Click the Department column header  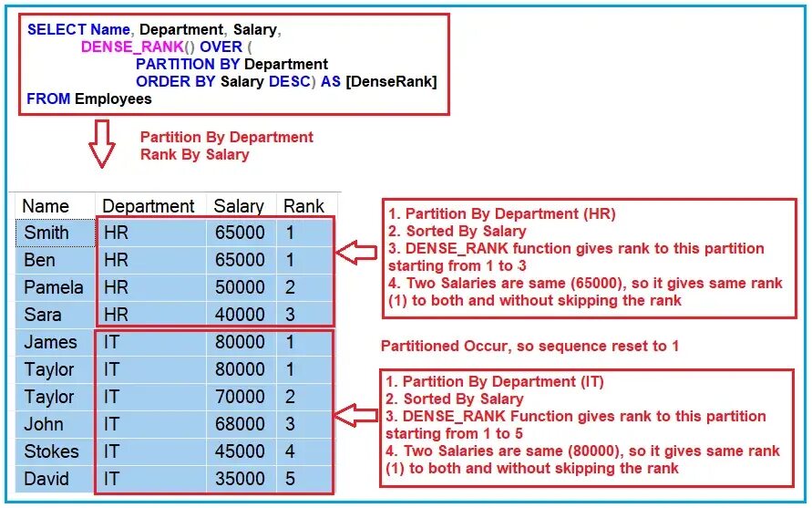(150, 206)
